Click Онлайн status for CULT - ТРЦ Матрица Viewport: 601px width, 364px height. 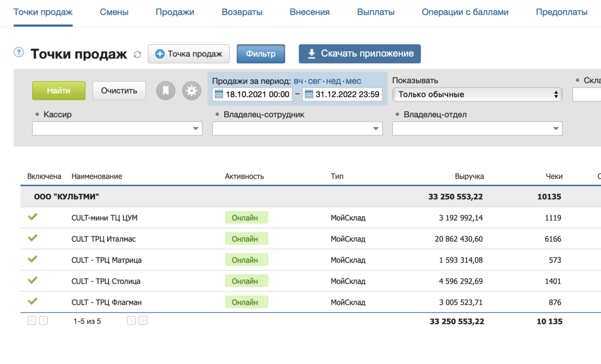point(247,260)
